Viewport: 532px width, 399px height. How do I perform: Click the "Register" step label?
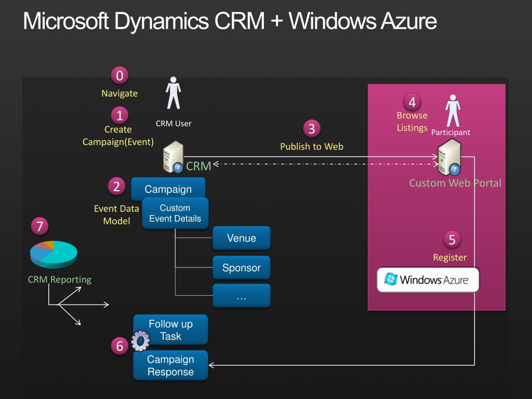[x=449, y=258]
